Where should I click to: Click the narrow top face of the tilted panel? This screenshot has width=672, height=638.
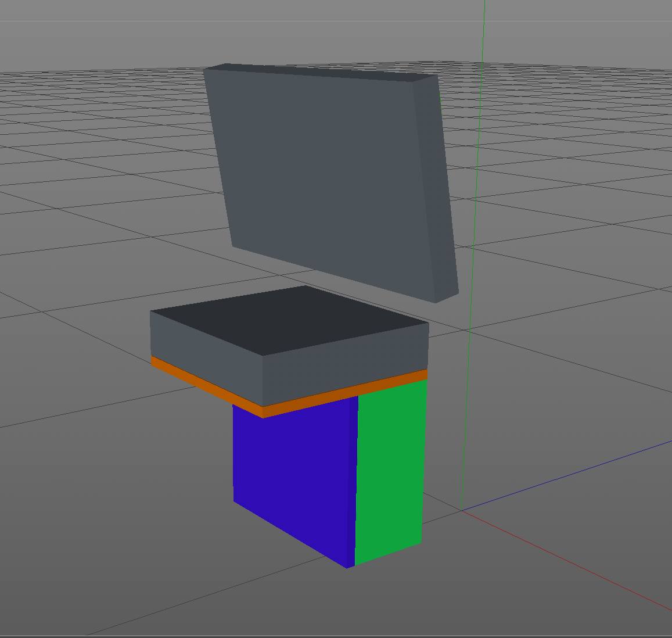click(319, 71)
